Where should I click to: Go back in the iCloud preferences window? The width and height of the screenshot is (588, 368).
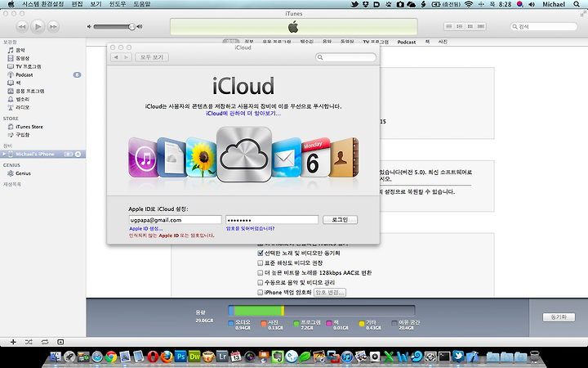coord(116,57)
